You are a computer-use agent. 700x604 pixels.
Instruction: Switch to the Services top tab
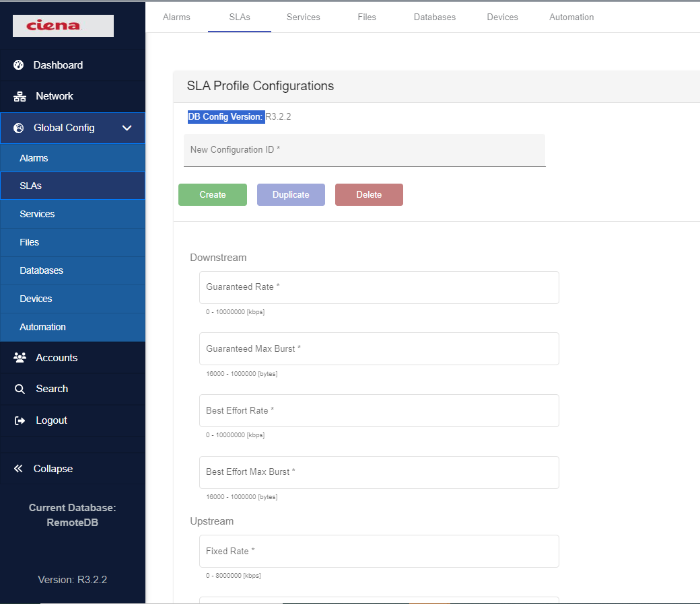tap(303, 17)
